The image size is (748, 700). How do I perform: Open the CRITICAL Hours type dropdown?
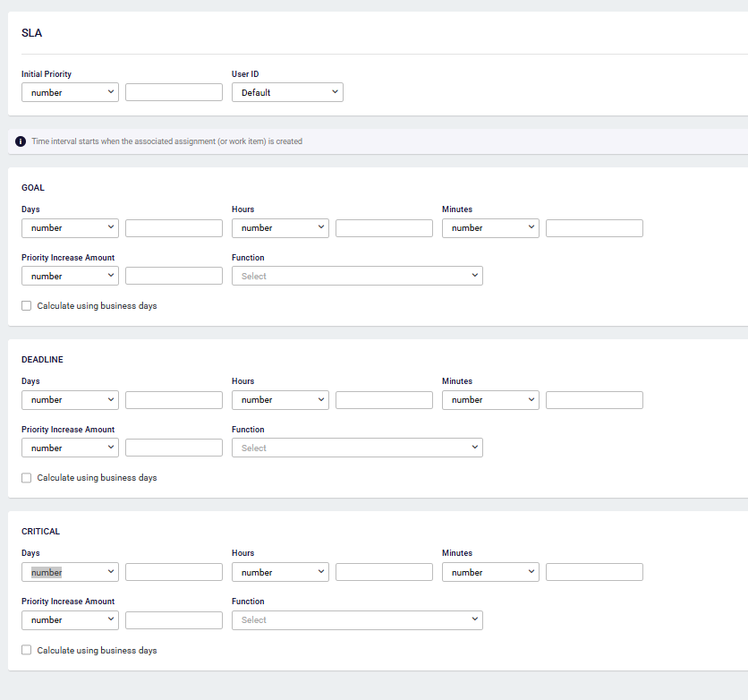pos(281,572)
